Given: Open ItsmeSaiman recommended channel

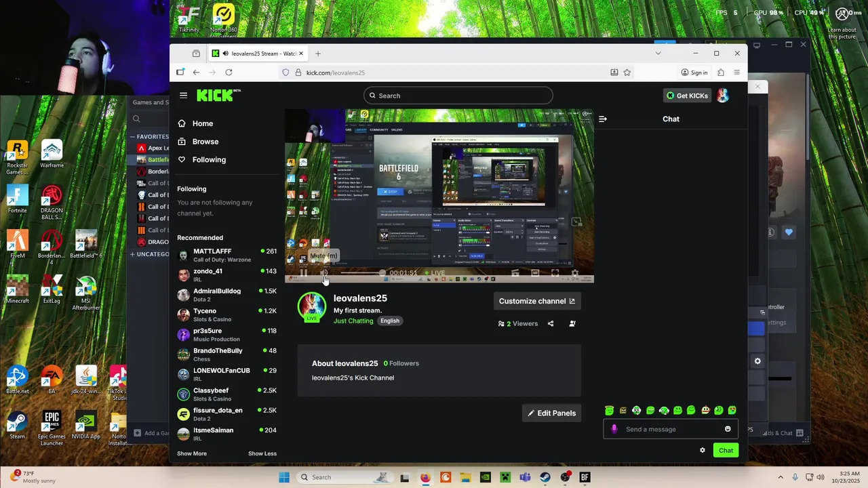Looking at the screenshot, I should pyautogui.click(x=226, y=434).
